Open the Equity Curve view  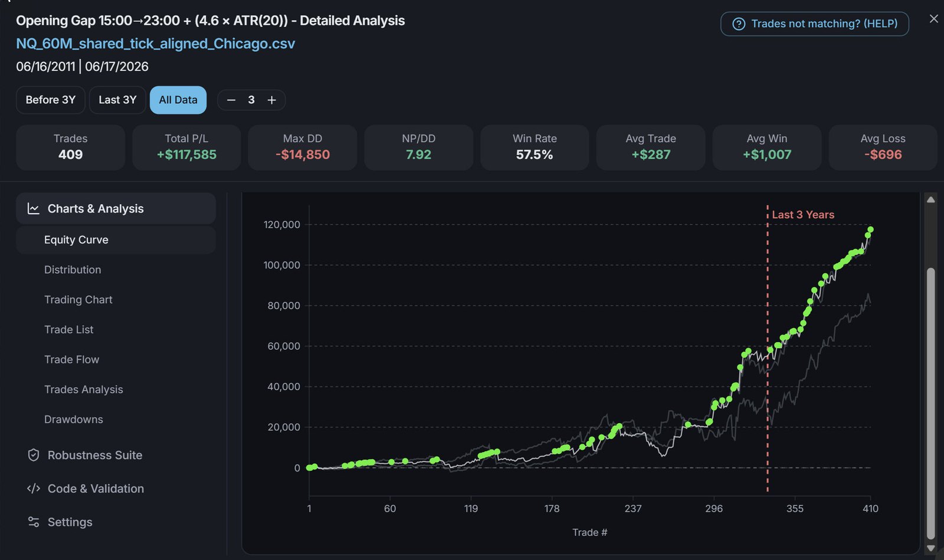tap(116, 240)
